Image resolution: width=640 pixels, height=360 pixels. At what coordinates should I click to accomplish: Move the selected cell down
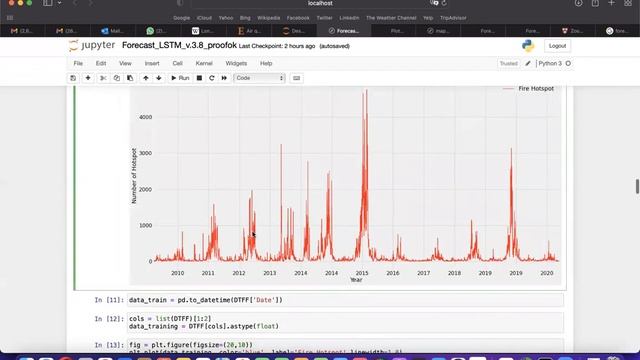click(159, 78)
